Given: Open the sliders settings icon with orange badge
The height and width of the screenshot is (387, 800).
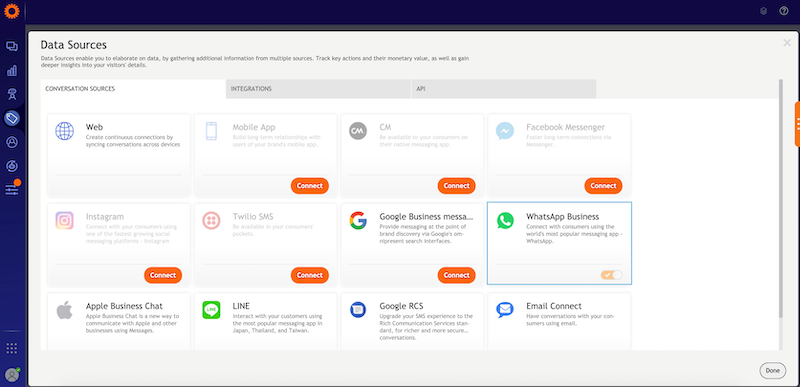Looking at the screenshot, I should coord(12,188).
